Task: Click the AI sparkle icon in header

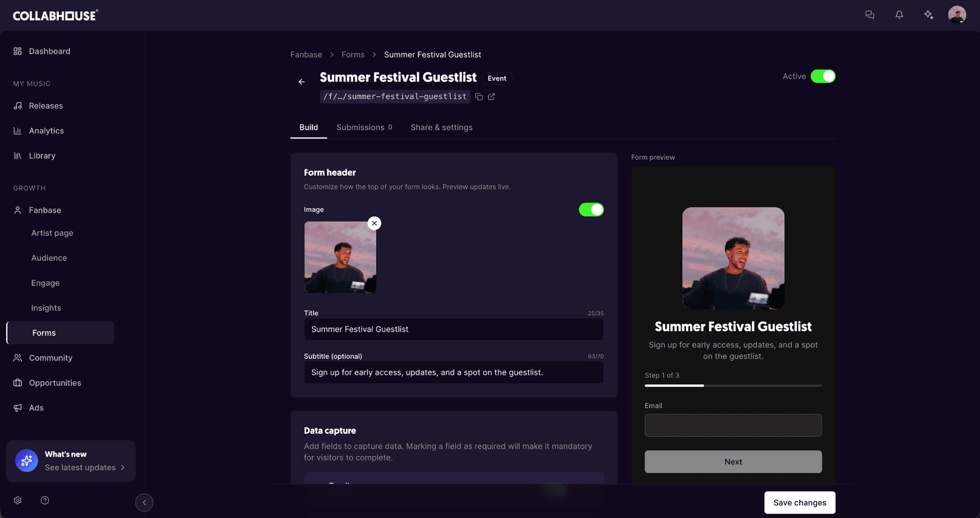Action: (929, 15)
